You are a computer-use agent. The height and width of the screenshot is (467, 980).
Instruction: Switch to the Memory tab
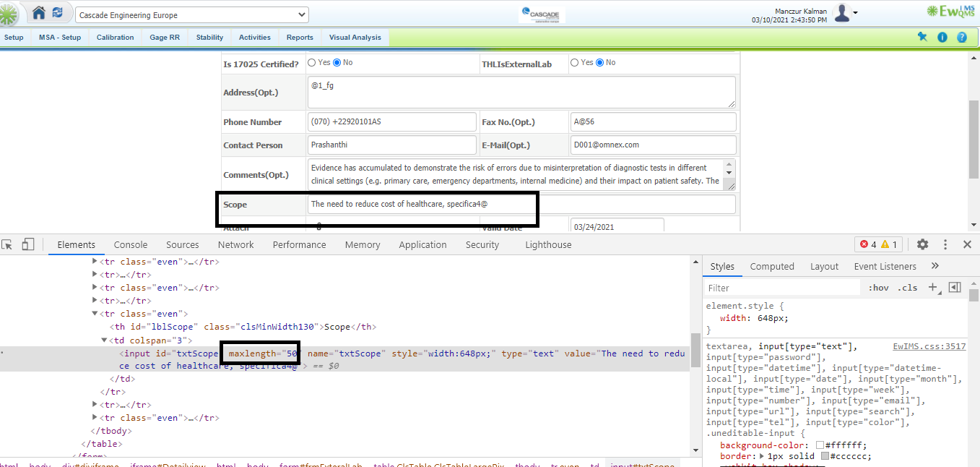click(363, 245)
